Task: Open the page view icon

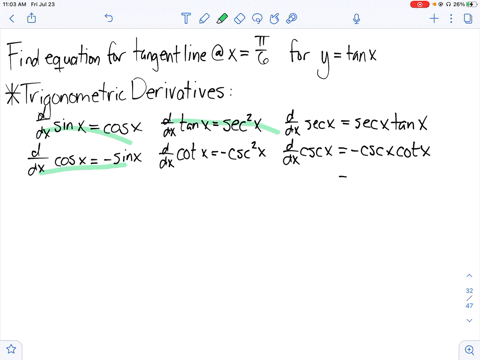Action: coord(468,18)
